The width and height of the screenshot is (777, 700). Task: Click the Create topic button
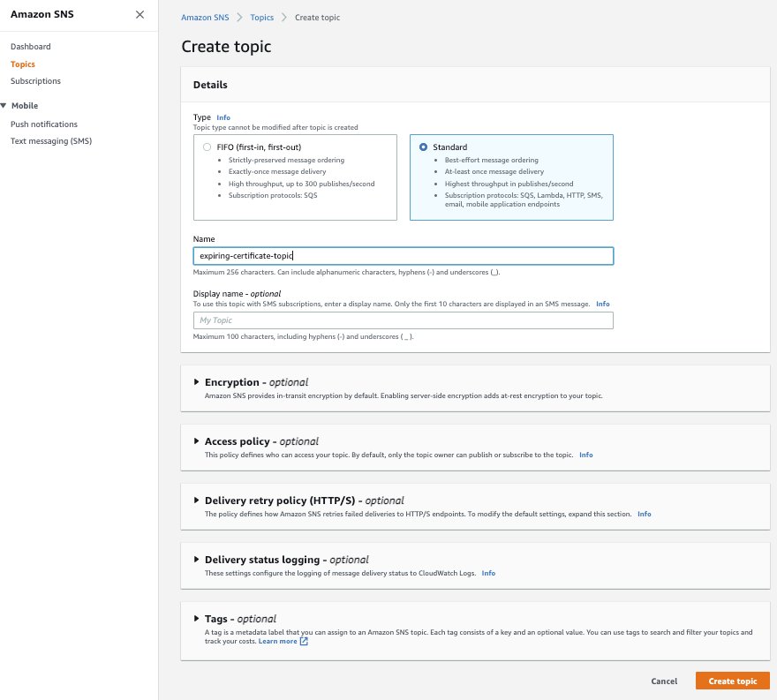coord(732,681)
